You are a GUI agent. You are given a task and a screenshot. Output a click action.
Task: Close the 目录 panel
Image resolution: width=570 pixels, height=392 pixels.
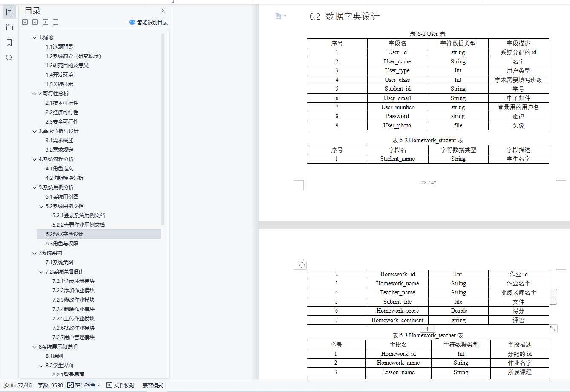[164, 11]
